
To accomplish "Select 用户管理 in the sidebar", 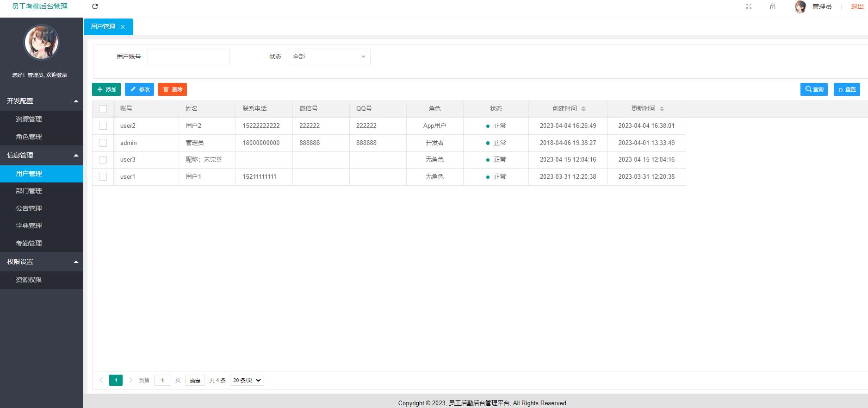I will tap(42, 174).
